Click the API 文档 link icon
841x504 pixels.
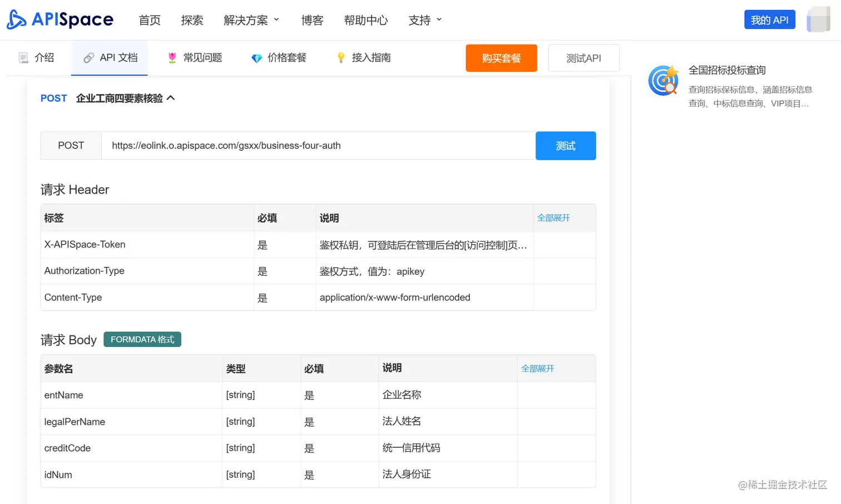(x=88, y=58)
